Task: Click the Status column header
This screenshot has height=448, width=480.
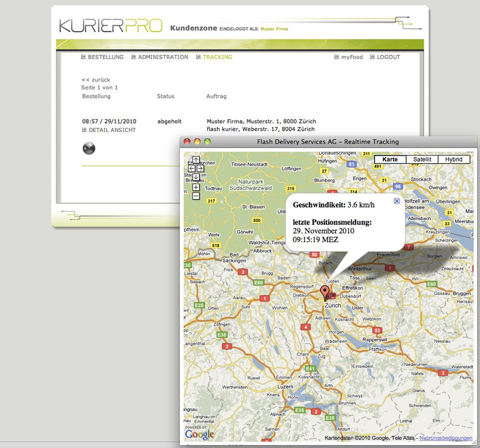Action: pos(166,96)
